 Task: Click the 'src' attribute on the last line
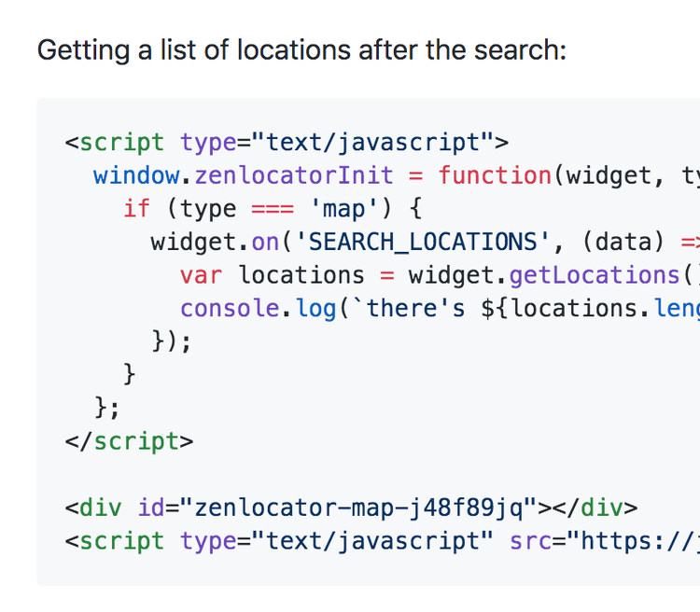click(530, 541)
